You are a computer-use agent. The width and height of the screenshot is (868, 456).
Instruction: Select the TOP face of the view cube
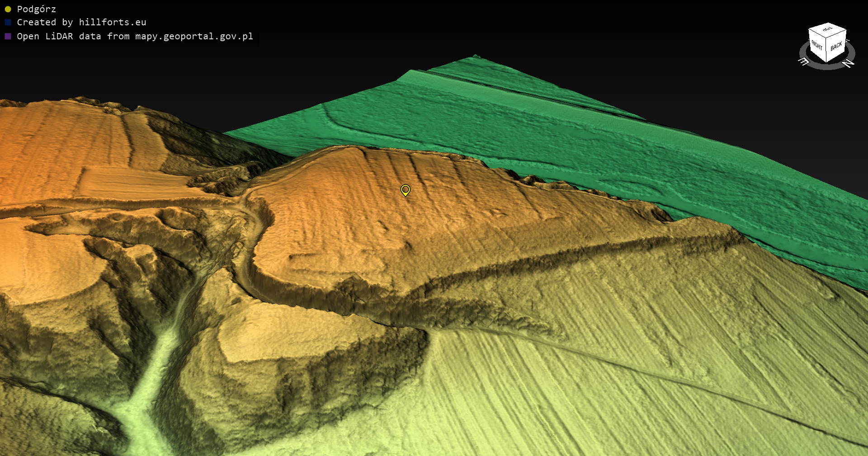(828, 29)
